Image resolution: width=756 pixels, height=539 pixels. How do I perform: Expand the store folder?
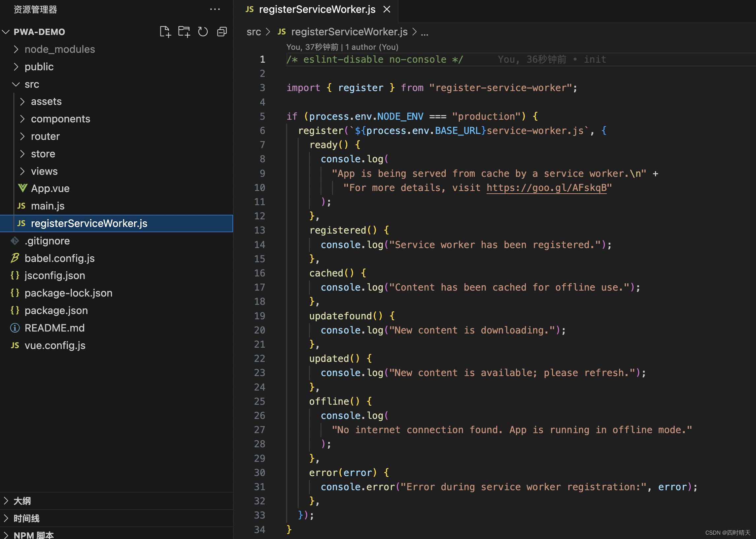pyautogui.click(x=22, y=154)
